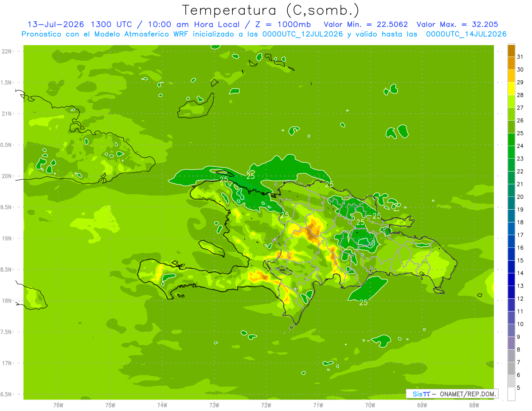The height and width of the screenshot is (411, 532).
Task: Click the "70W" longitude label
Action: (x=370, y=405)
